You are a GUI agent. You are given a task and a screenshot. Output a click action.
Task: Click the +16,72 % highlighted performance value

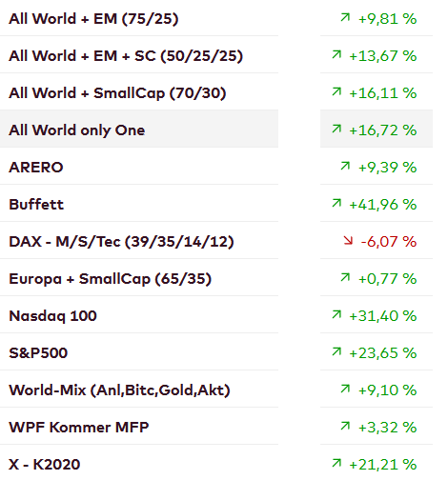click(383, 130)
